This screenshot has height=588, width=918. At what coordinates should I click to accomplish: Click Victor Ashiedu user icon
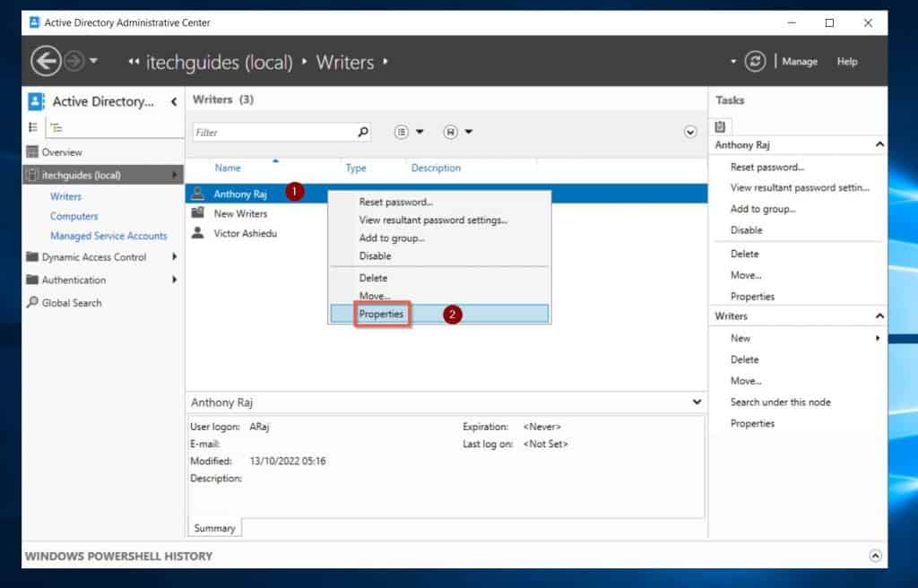(x=198, y=232)
